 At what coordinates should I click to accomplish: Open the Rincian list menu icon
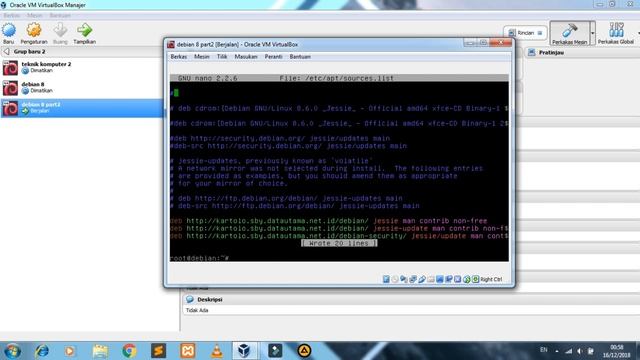pos(540,33)
